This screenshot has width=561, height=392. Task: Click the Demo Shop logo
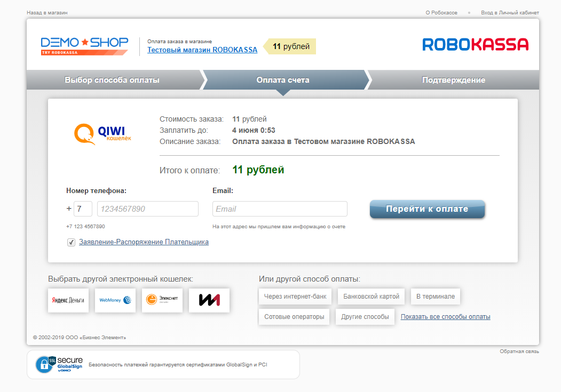tap(84, 45)
